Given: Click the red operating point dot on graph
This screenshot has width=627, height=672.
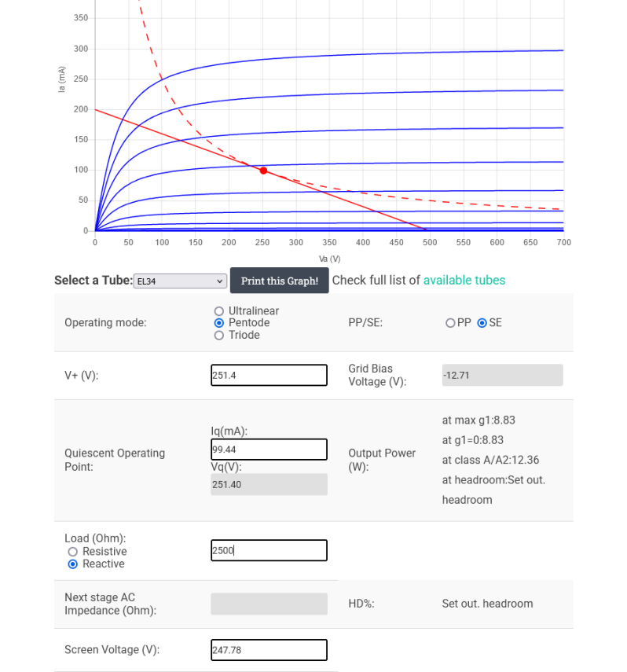Looking at the screenshot, I should pyautogui.click(x=263, y=171).
